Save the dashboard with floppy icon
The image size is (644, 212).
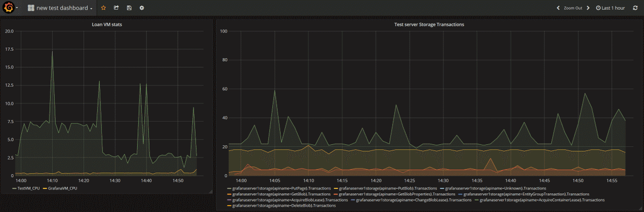[x=129, y=8]
